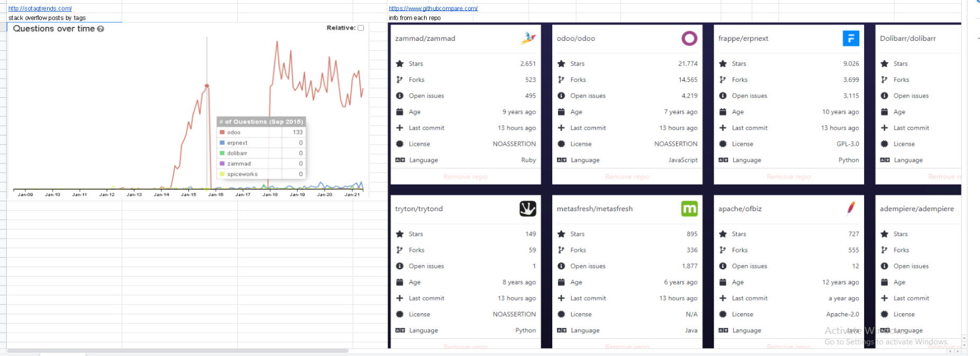Click the tooltip header '# of Questions (Sep 2015)'
This screenshot has width=980, height=356.
click(x=262, y=122)
